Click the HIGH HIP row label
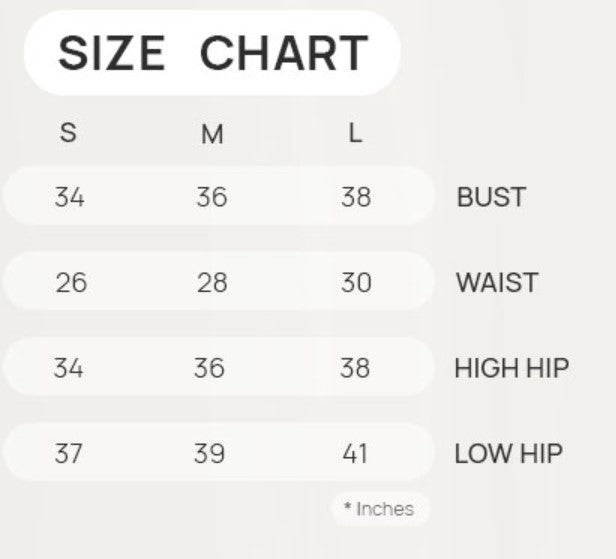The height and width of the screenshot is (559, 616). [511, 368]
